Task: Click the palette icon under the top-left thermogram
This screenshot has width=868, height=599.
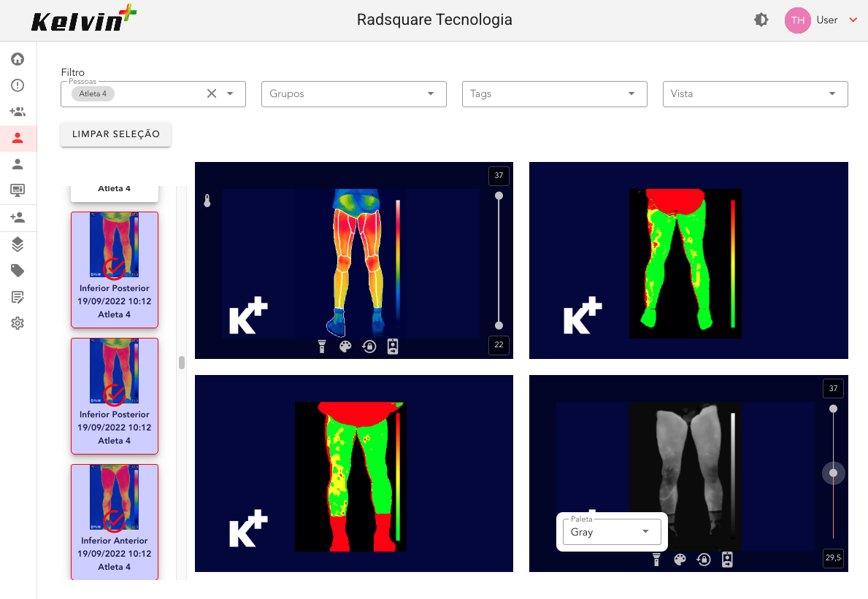Action: 346,347
